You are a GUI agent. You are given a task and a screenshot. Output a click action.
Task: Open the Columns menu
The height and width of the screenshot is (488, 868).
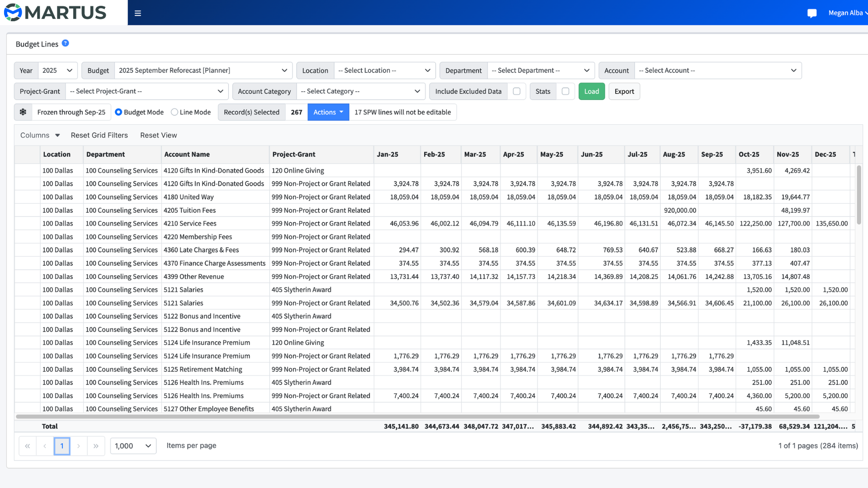click(x=40, y=135)
